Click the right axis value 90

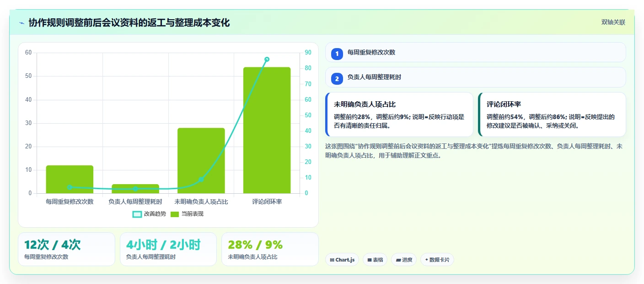click(308, 53)
